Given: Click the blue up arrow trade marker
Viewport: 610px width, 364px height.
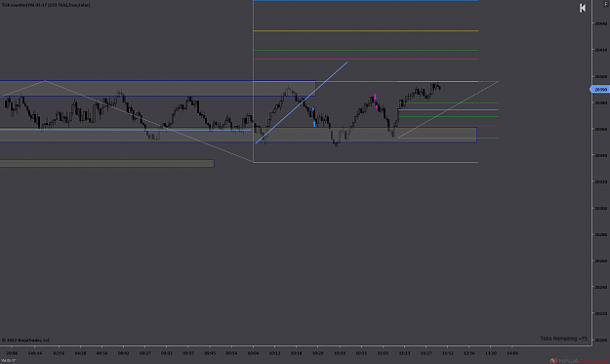Looking at the screenshot, I should 314,124.
